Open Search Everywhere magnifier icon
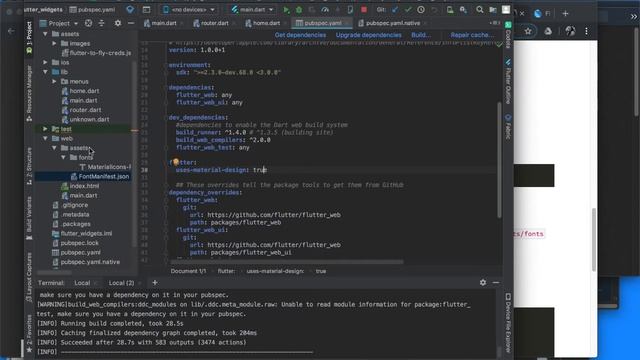 pyautogui.click(x=480, y=9)
